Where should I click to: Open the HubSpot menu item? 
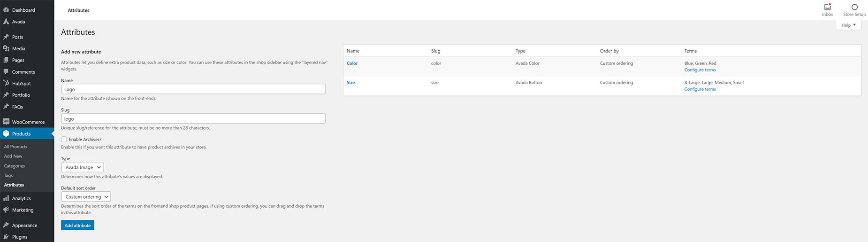click(22, 83)
